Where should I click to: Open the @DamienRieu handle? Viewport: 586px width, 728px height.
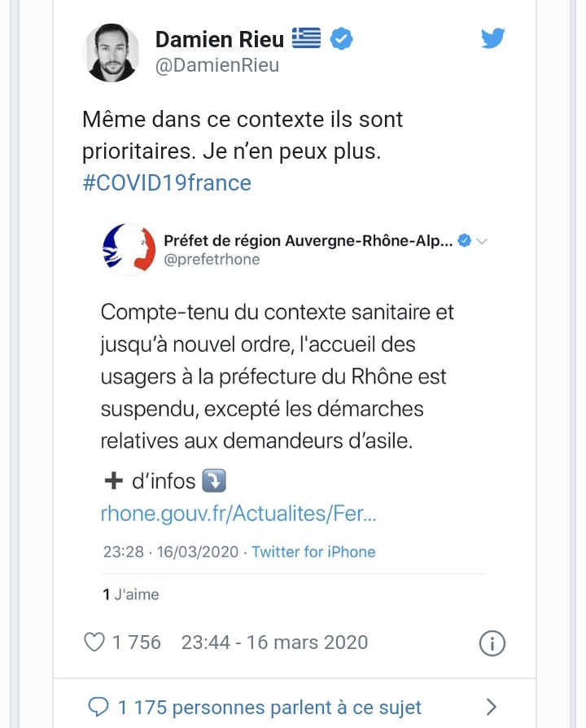(x=217, y=65)
